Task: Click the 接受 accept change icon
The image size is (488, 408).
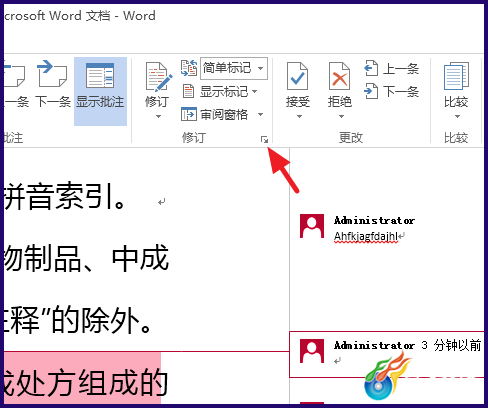Action: click(297, 76)
